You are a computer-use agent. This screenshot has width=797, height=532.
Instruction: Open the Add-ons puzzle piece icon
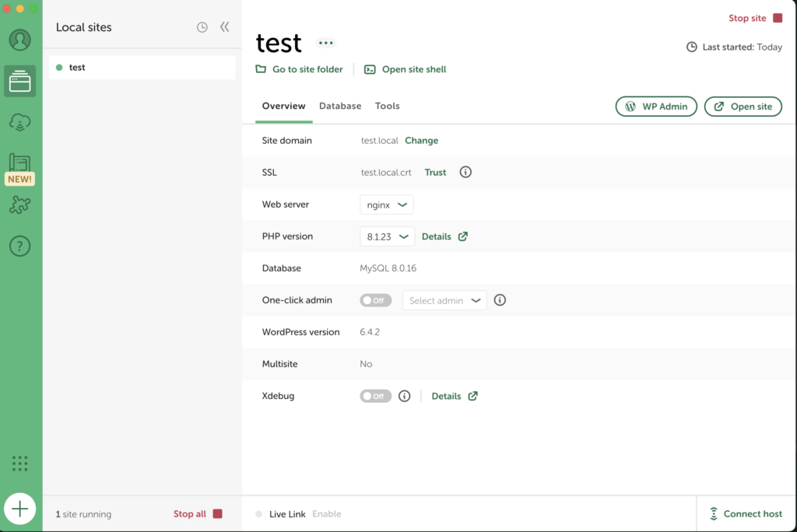click(x=19, y=205)
